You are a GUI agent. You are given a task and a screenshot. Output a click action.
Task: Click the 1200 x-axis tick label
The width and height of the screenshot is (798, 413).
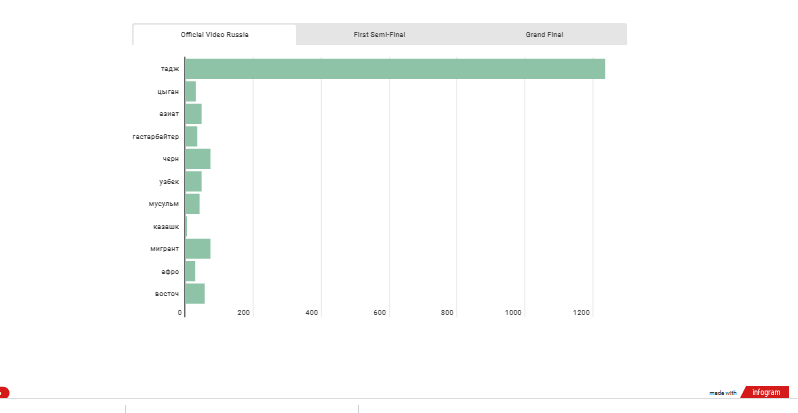click(582, 313)
